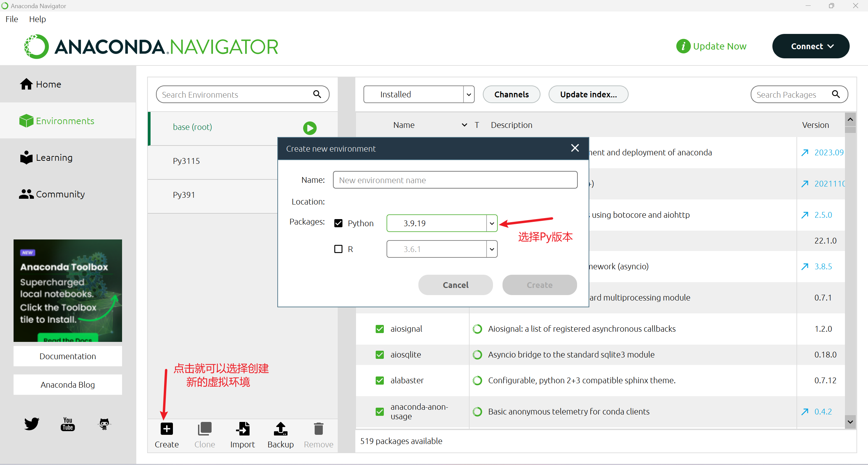Screen dimensions: 868x465
Task: Click the Update Now info icon
Action: click(683, 46)
